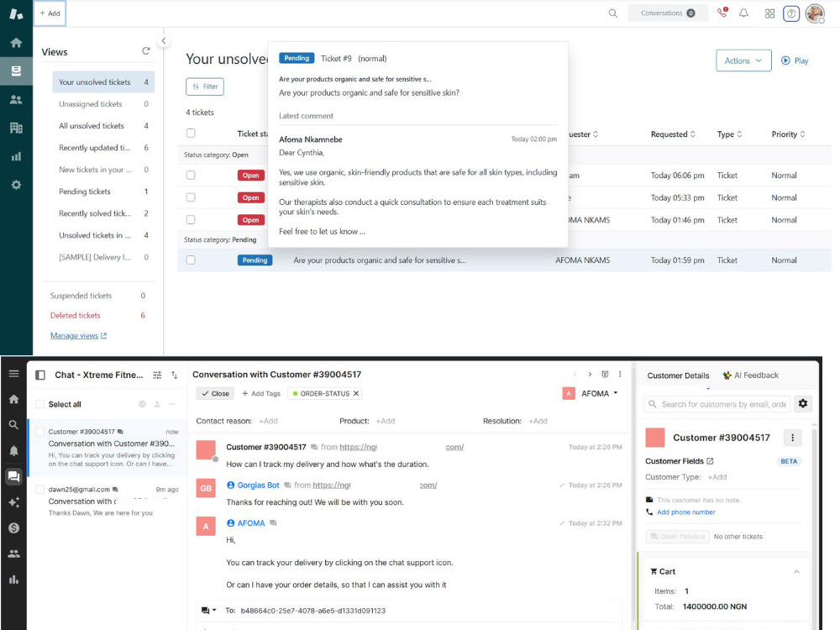Viewport: 840px width, 630px height.
Task: Open the Actions dropdown
Action: (x=743, y=60)
